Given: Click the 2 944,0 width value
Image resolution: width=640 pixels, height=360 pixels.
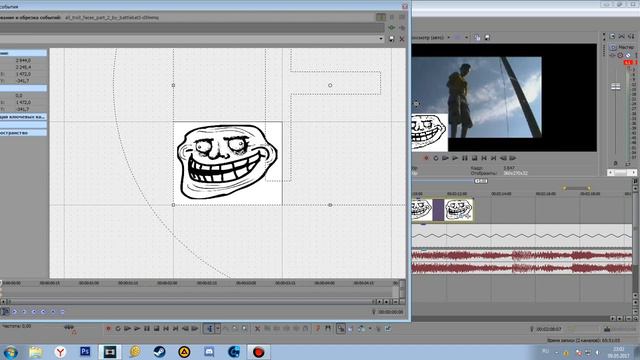Looking at the screenshot, I should click(23, 60).
